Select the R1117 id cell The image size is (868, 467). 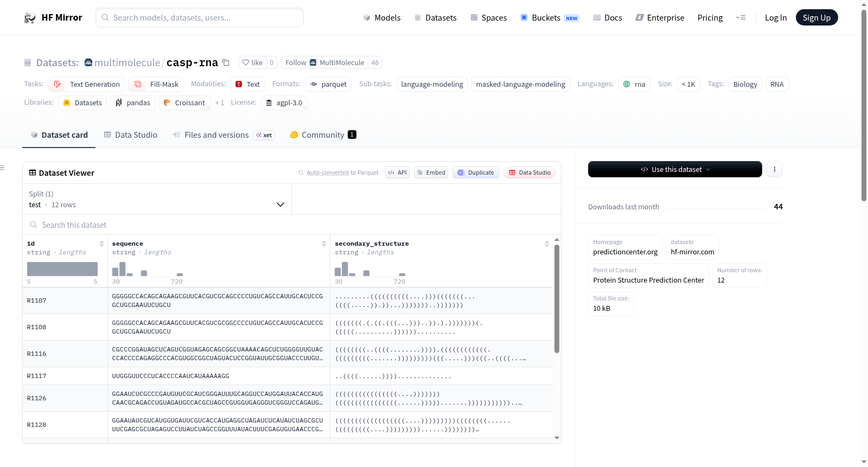click(x=65, y=376)
